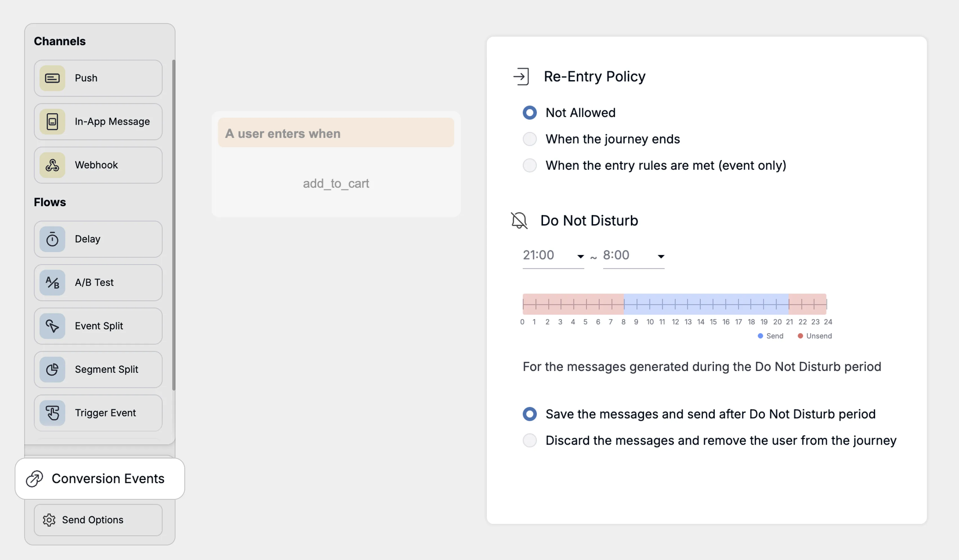Screen dimensions: 959x560
Task: Click the Event Split cursor icon
Action: tap(52, 326)
